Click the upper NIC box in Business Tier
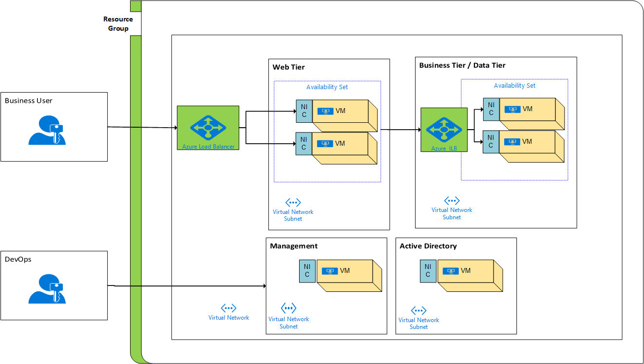Screen dimensions: 644x364 491,109
